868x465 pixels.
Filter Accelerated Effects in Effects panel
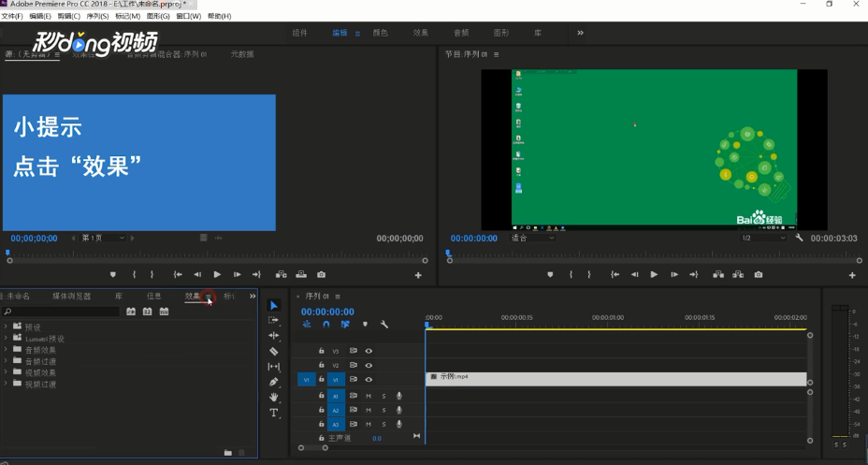131,312
